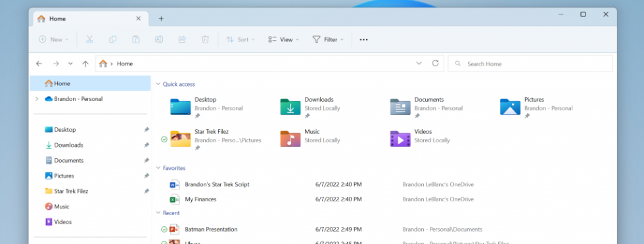This screenshot has height=244, width=644.
Task: Collapse the Recent section
Action: click(x=158, y=213)
